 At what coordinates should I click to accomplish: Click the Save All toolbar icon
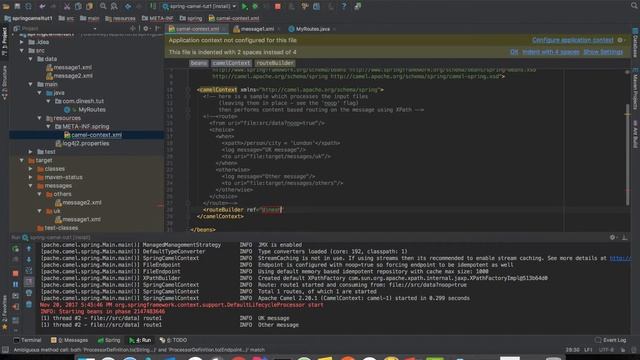pyautogui.click(x=17, y=6)
